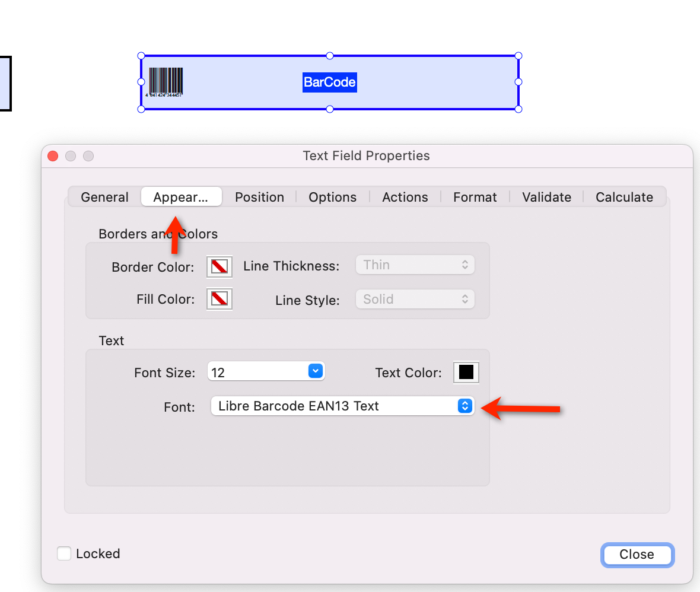Select the BarCode form field on the page
The height and width of the screenshot is (592, 700).
[x=329, y=82]
